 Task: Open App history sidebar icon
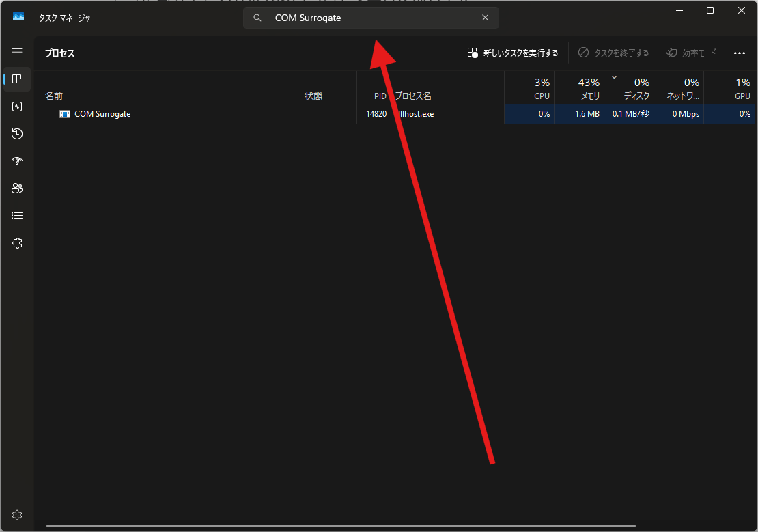tap(17, 134)
